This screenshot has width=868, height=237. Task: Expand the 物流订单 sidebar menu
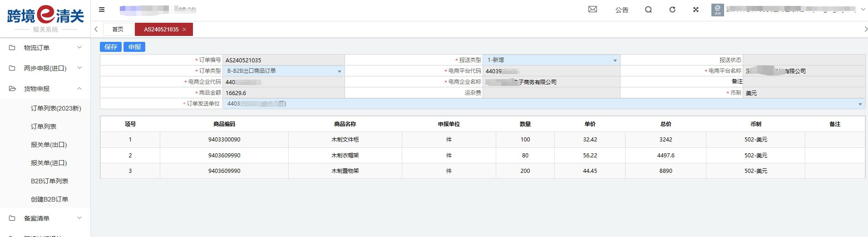pos(45,48)
